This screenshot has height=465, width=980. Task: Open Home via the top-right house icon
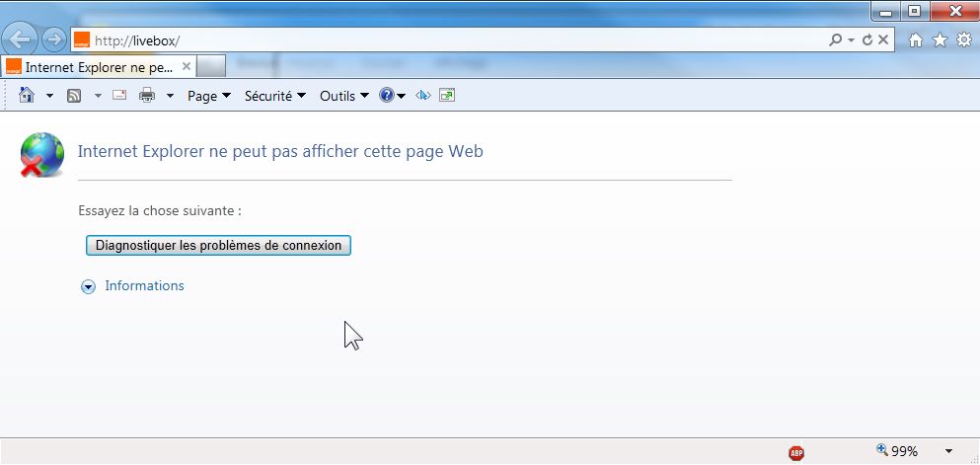pyautogui.click(x=916, y=40)
